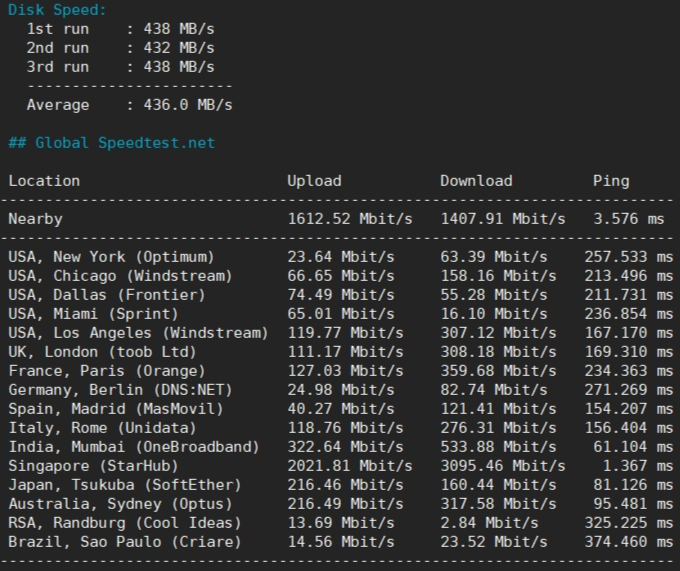Click the '14.56 Mbit/s' upload value
The width and height of the screenshot is (680, 571).
(341, 542)
